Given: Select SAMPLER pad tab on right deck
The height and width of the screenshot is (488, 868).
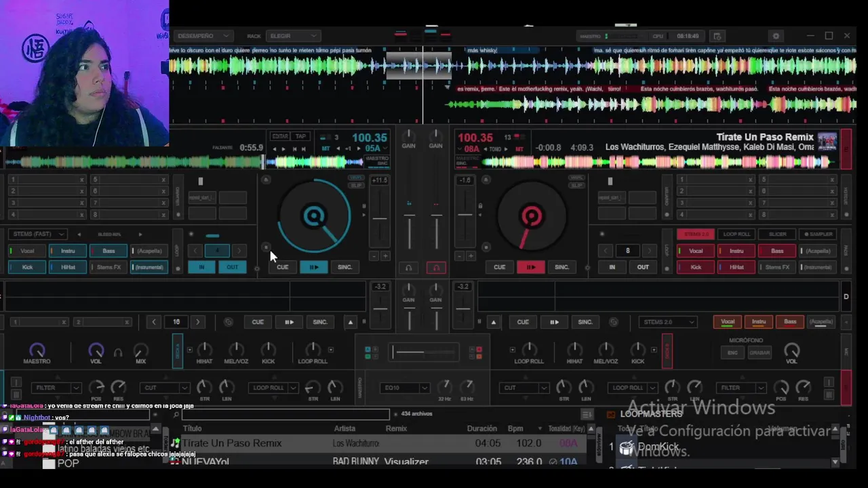Looking at the screenshot, I should click(x=818, y=234).
